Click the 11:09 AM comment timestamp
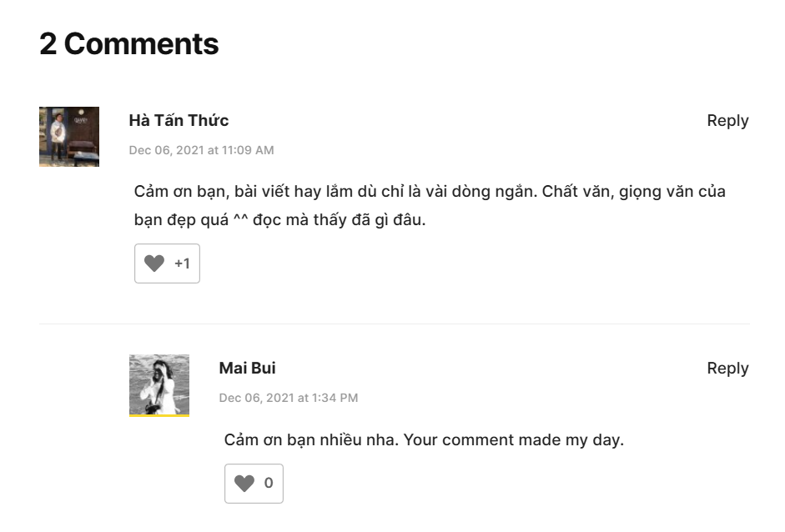 pyautogui.click(x=201, y=150)
